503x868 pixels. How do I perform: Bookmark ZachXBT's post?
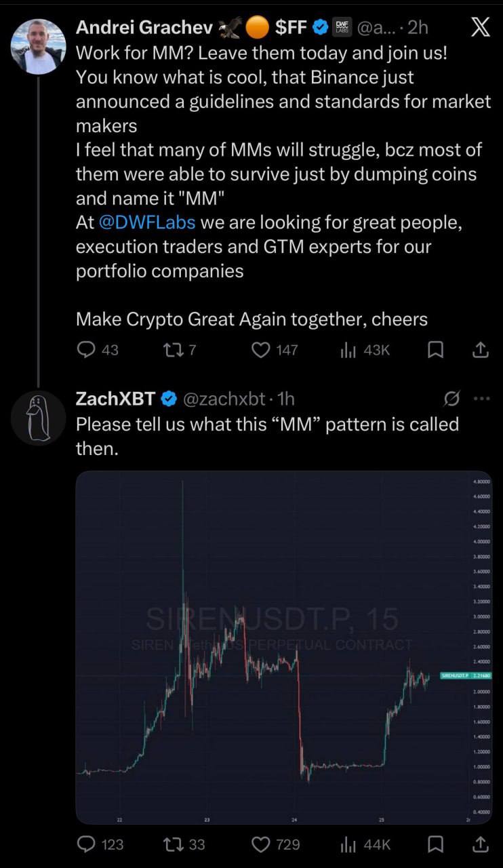[437, 844]
